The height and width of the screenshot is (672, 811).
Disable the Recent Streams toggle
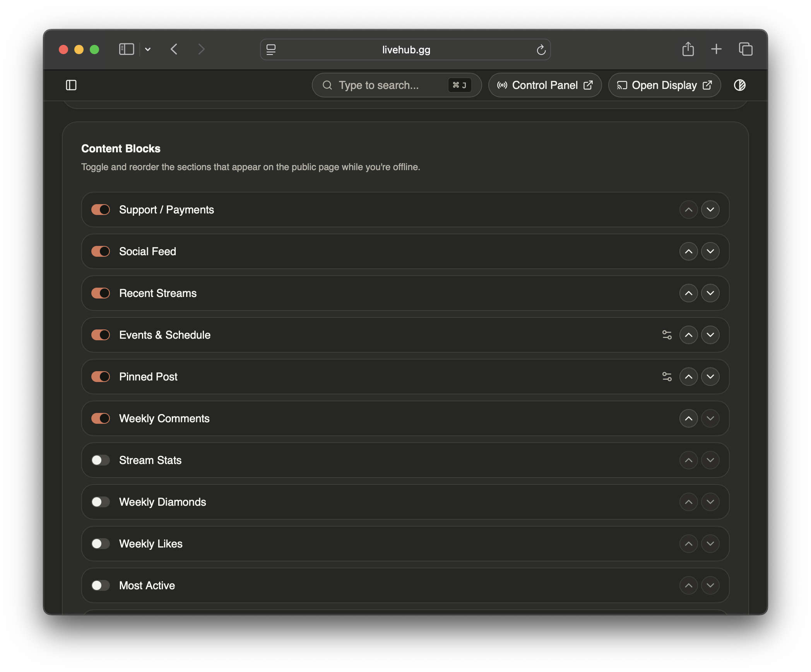click(101, 293)
